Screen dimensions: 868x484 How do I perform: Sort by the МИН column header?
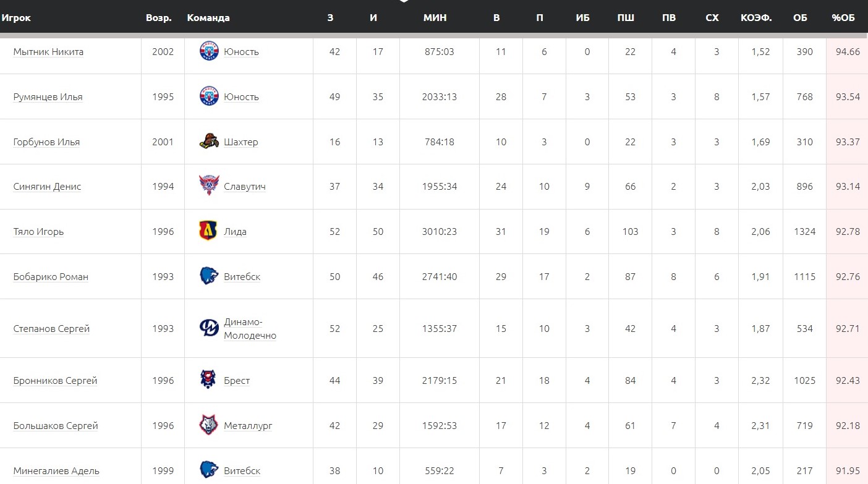click(435, 17)
